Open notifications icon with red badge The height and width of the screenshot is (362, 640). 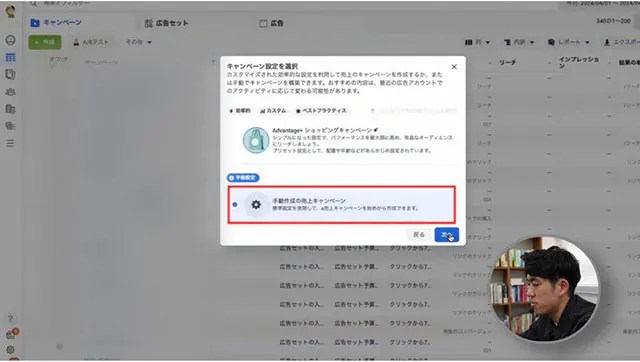(11, 334)
